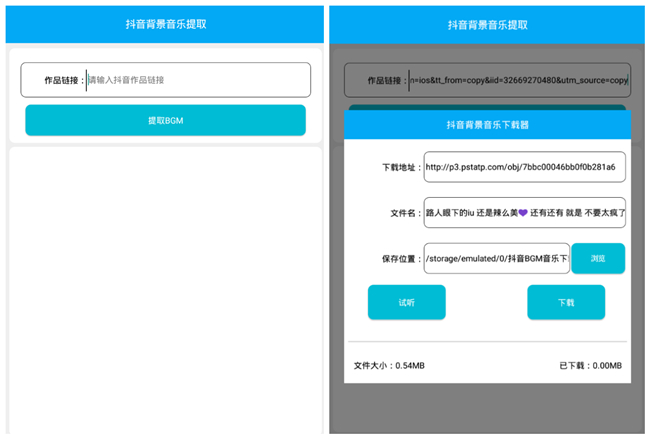The image size is (650, 439).
Task: Click the 浏览 browse button
Action: point(598,258)
